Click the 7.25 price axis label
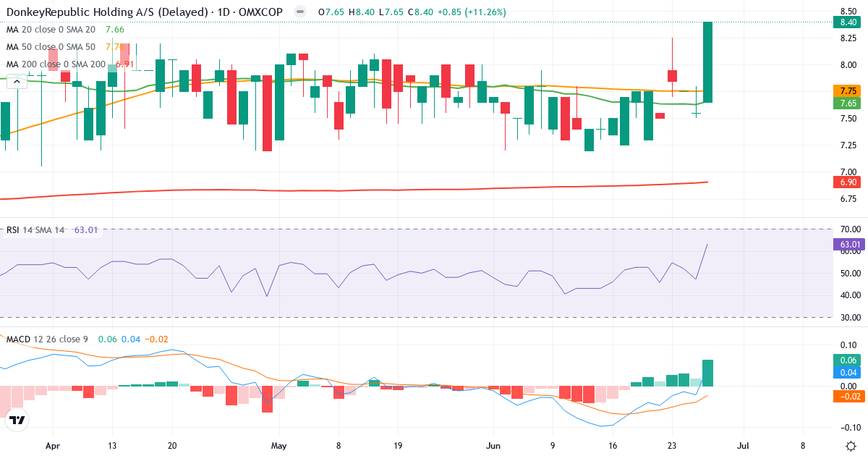 tap(848, 145)
